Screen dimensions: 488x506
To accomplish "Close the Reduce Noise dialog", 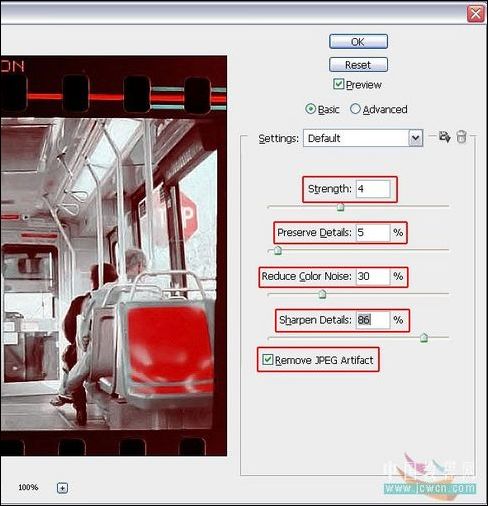I will 475,14.
